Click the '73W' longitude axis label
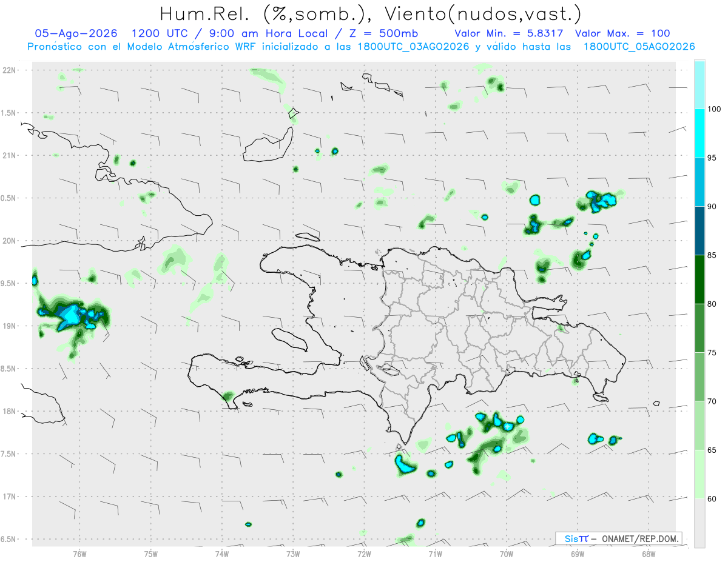Screen dimensions: 728x562 tap(293, 554)
